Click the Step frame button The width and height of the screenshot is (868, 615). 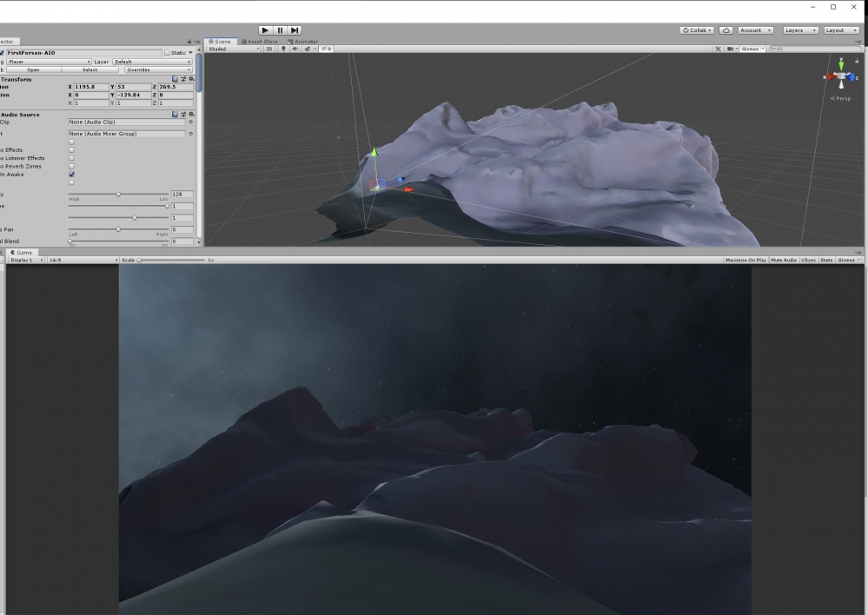[295, 30]
